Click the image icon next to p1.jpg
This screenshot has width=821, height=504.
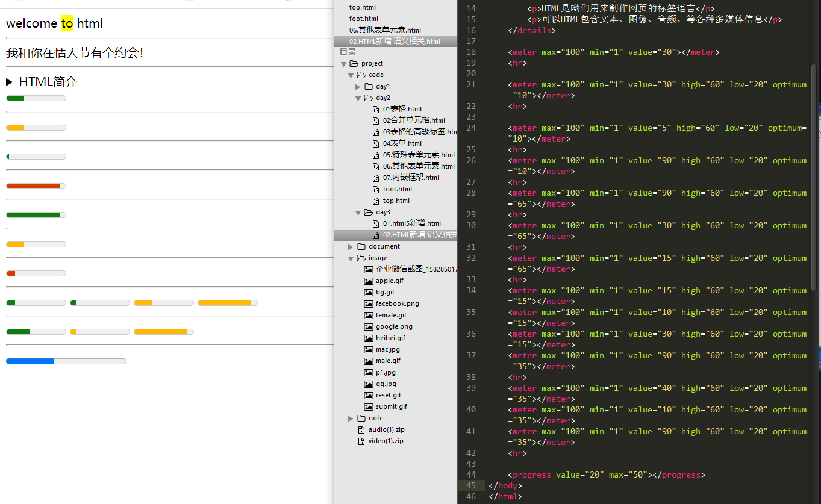click(x=368, y=372)
